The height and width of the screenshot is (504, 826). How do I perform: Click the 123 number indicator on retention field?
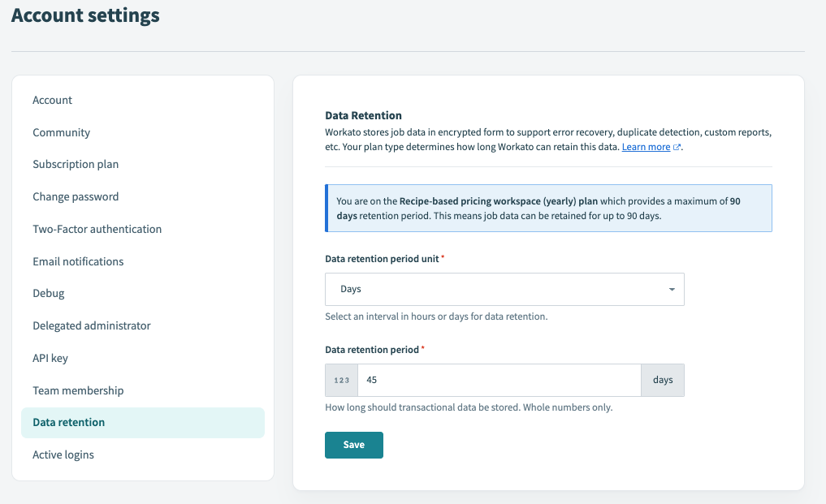click(340, 380)
